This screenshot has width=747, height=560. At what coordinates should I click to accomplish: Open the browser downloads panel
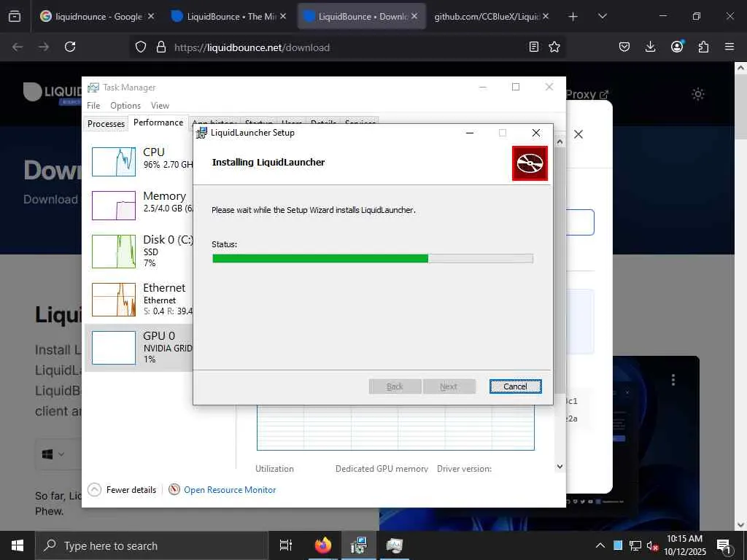coord(650,47)
